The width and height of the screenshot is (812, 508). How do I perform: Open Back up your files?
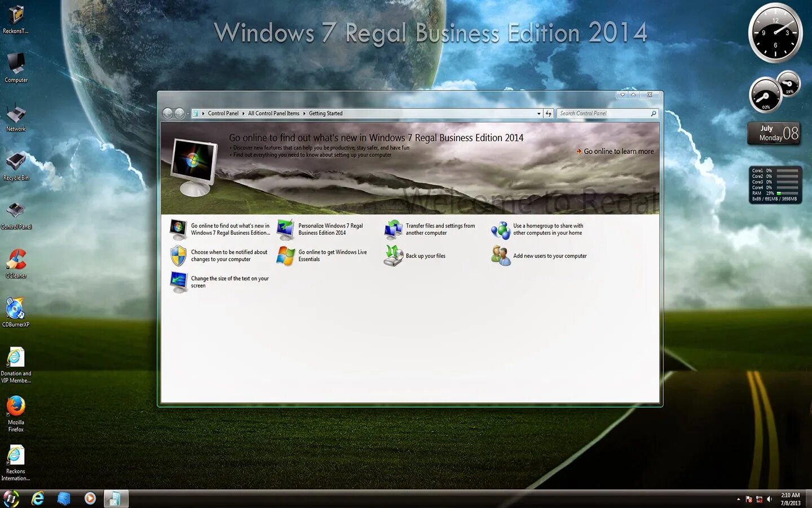click(425, 256)
